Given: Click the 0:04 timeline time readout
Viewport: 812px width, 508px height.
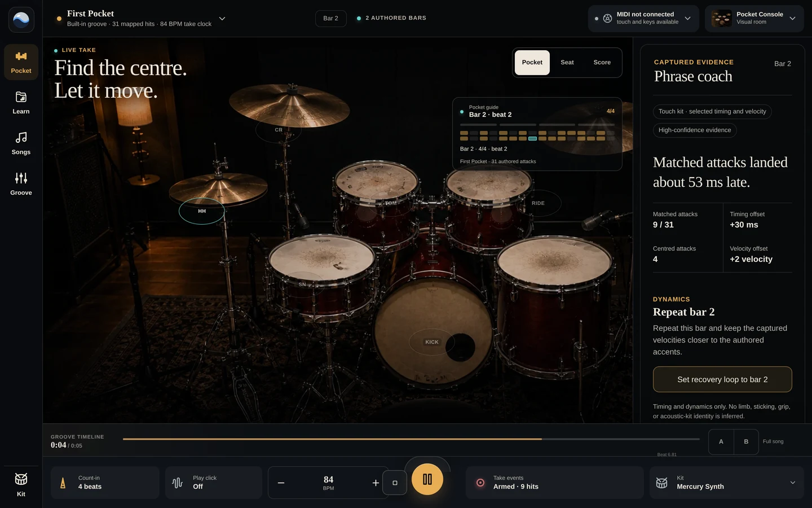Looking at the screenshot, I should click(x=59, y=445).
